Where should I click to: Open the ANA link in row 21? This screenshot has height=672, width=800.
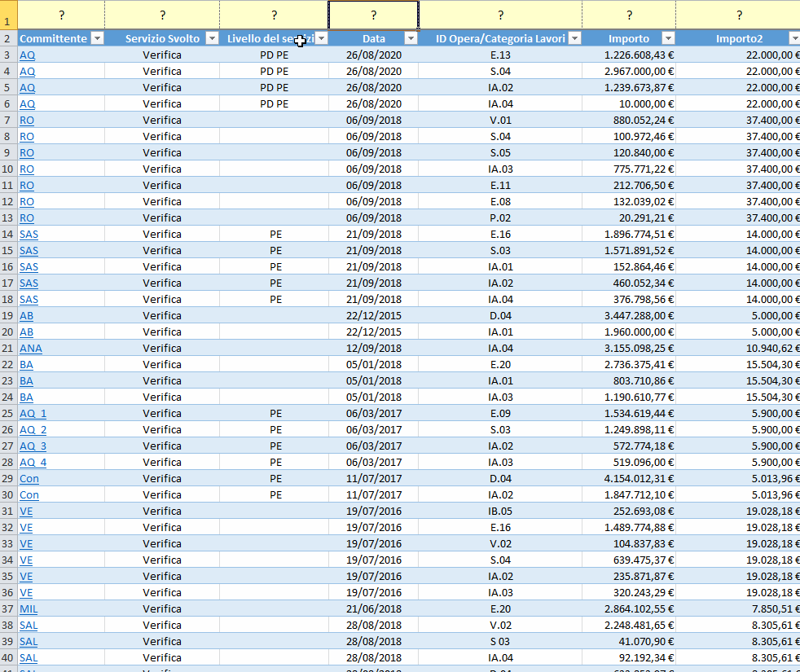pyautogui.click(x=31, y=349)
